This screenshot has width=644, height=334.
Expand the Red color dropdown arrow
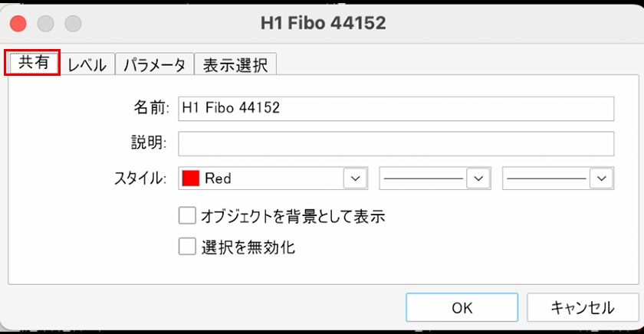click(355, 178)
